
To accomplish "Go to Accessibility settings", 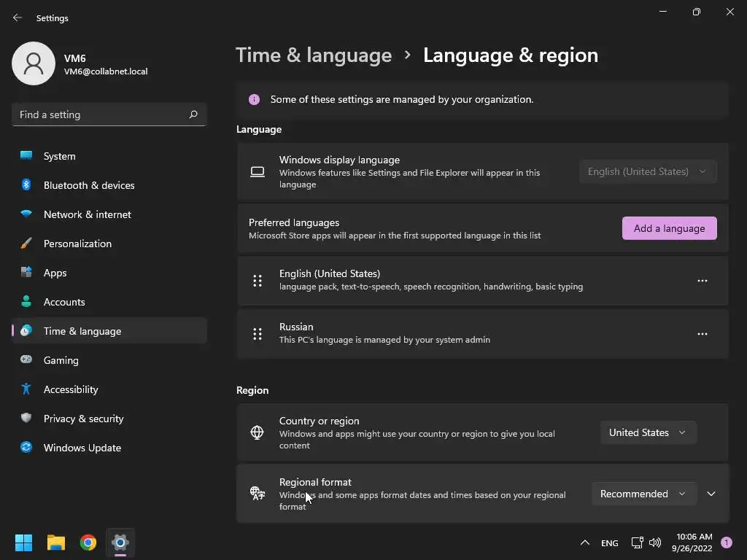I will 109,389.
